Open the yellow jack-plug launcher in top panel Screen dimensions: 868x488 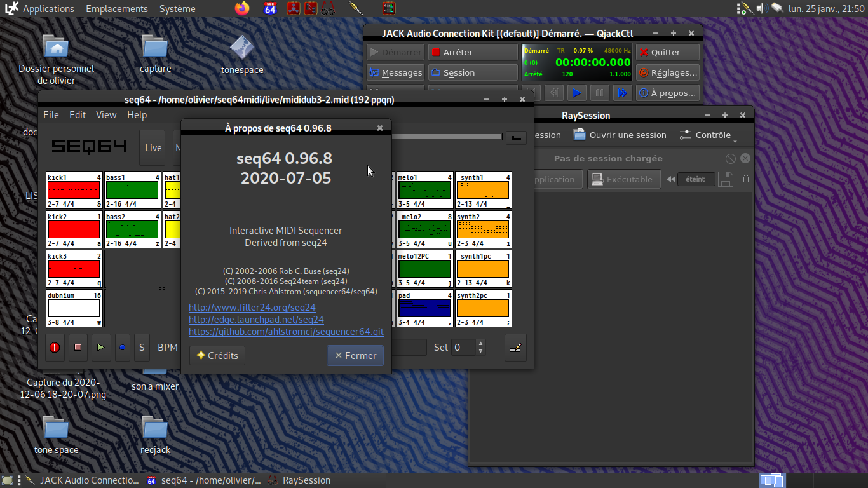point(356,8)
